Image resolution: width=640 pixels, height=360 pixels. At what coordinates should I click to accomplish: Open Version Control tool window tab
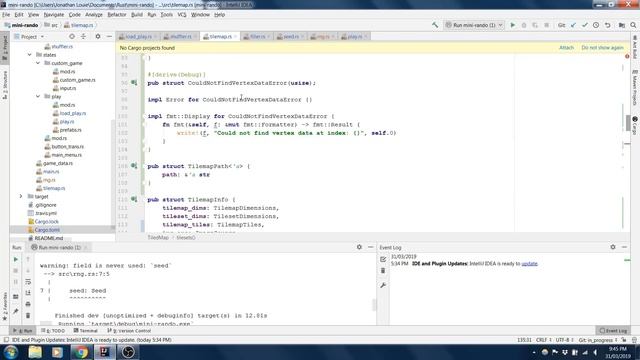(129, 331)
